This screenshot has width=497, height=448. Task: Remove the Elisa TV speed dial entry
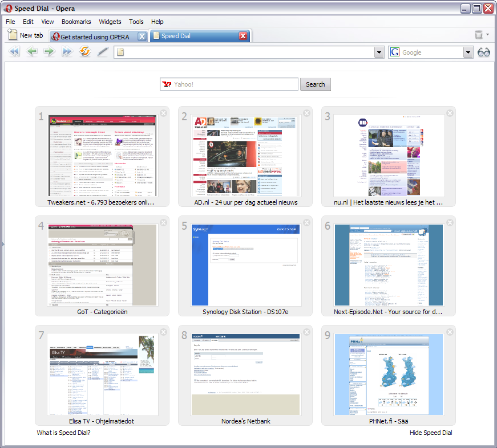(x=163, y=332)
